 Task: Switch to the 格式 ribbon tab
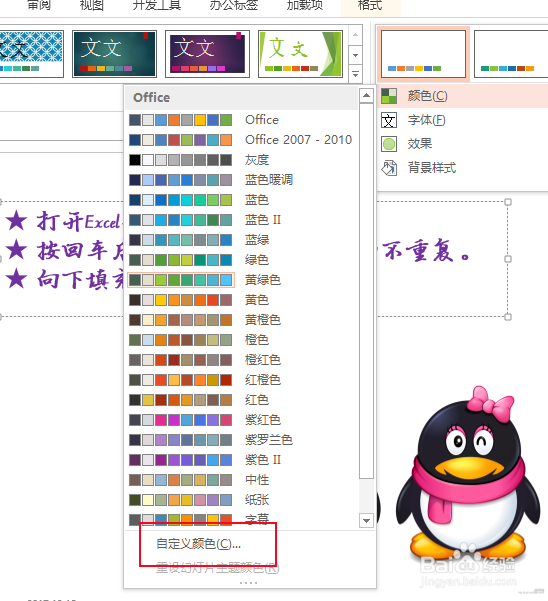click(370, 5)
